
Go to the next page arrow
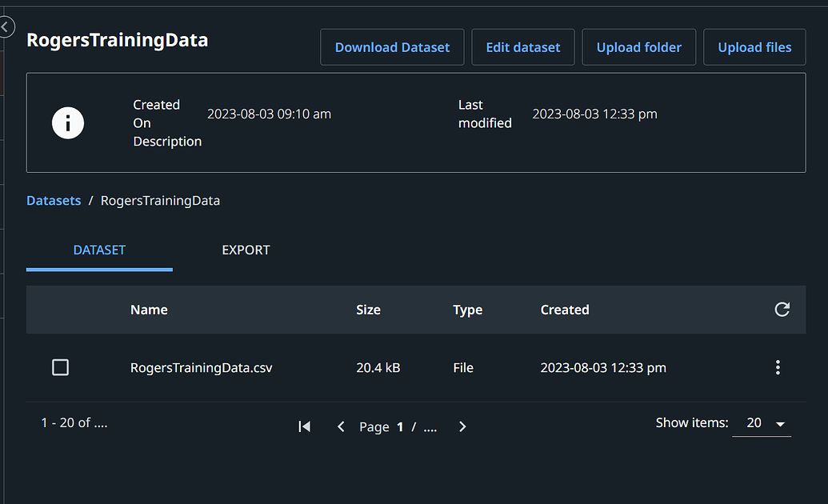point(462,427)
